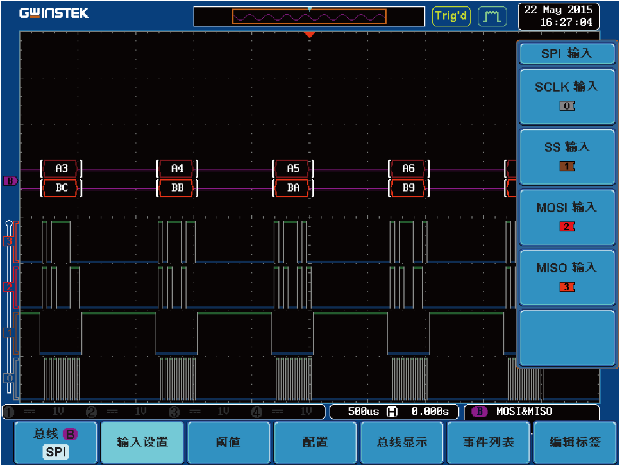This screenshot has height=466, width=619.
Task: Click the Trig'd trigger status indicator
Action: [449, 16]
